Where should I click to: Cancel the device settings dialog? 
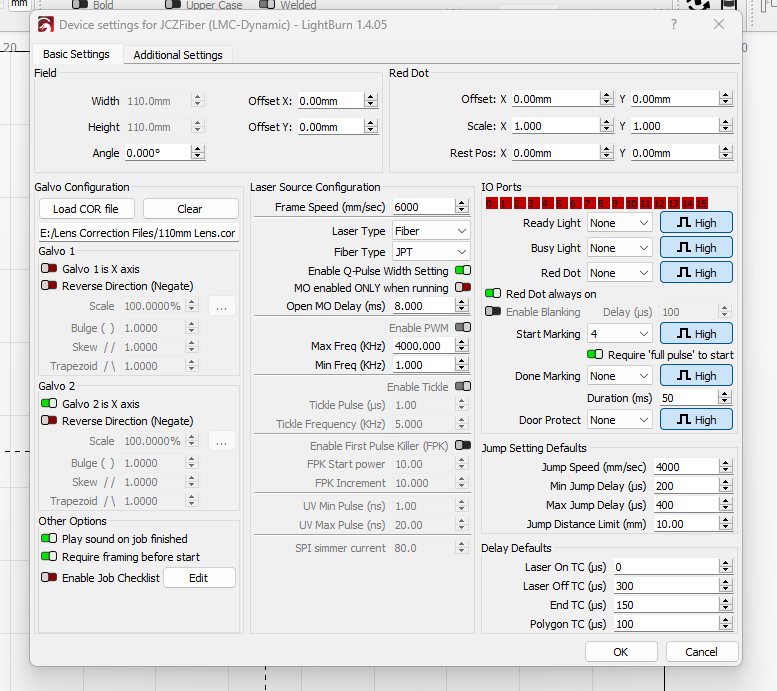702,652
